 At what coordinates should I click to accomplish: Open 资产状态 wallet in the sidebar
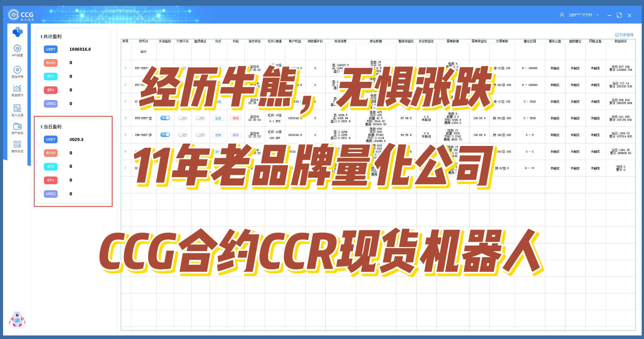17,129
